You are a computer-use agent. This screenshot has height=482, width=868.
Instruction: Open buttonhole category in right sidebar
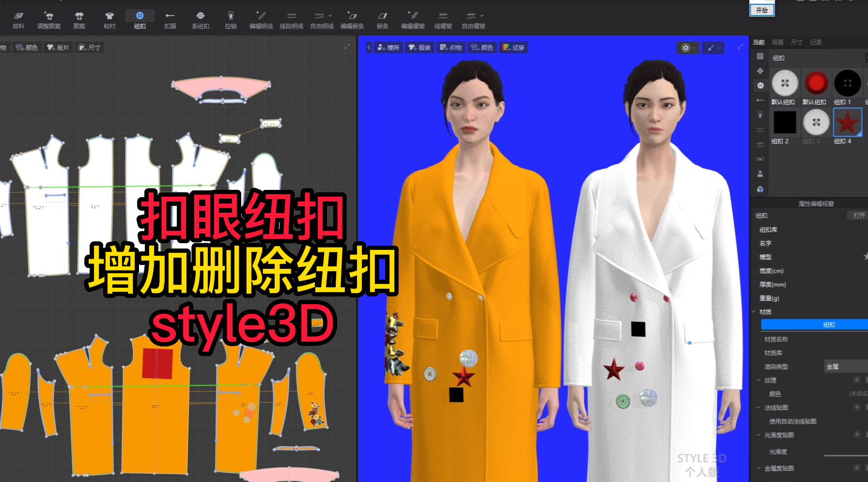(760, 100)
